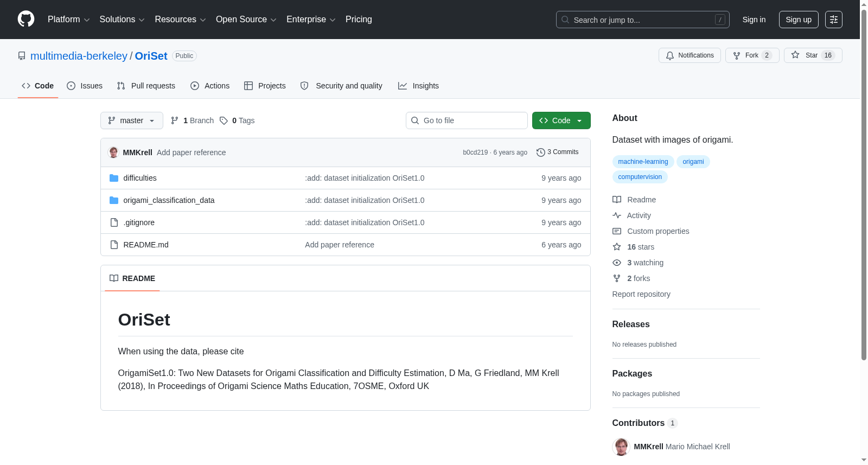Click the eye icon beside 3 watching
The image size is (868, 465).
point(617,263)
